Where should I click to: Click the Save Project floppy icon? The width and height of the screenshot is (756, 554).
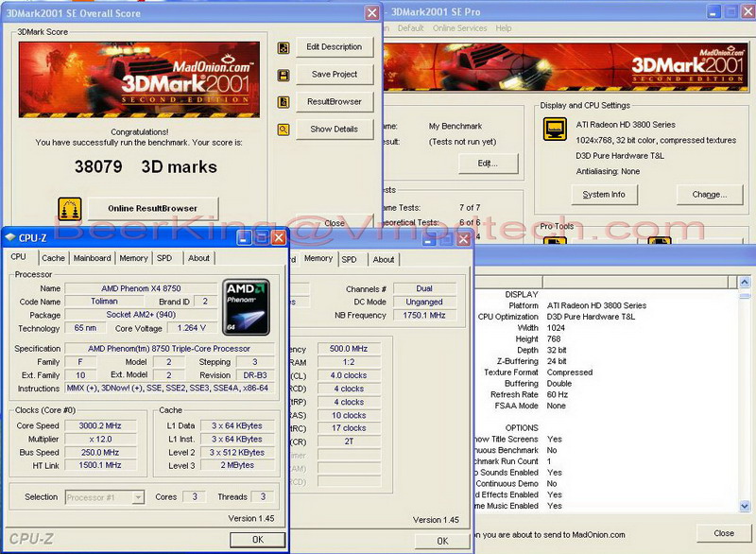283,76
